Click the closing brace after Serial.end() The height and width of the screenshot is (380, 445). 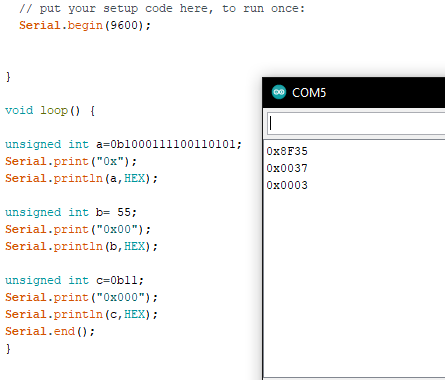click(8, 349)
